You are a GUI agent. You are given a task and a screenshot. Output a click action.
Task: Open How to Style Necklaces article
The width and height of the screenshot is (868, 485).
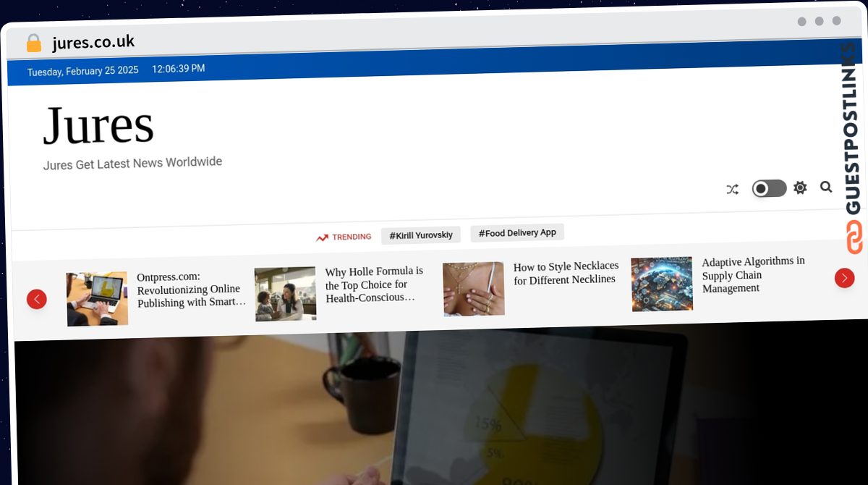(566, 273)
